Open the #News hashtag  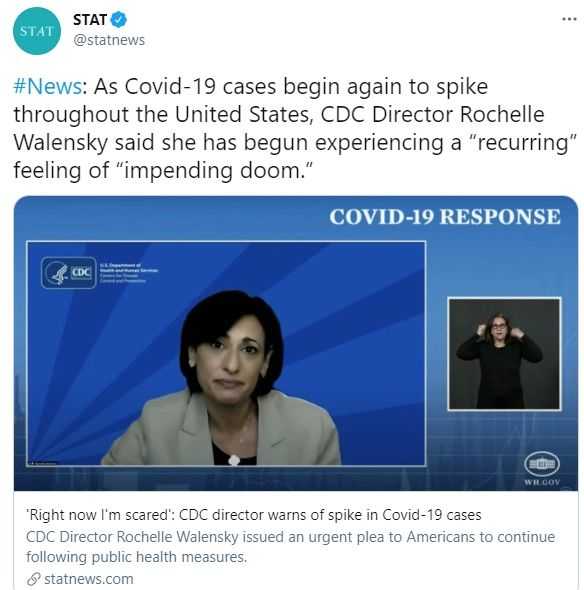click(47, 86)
